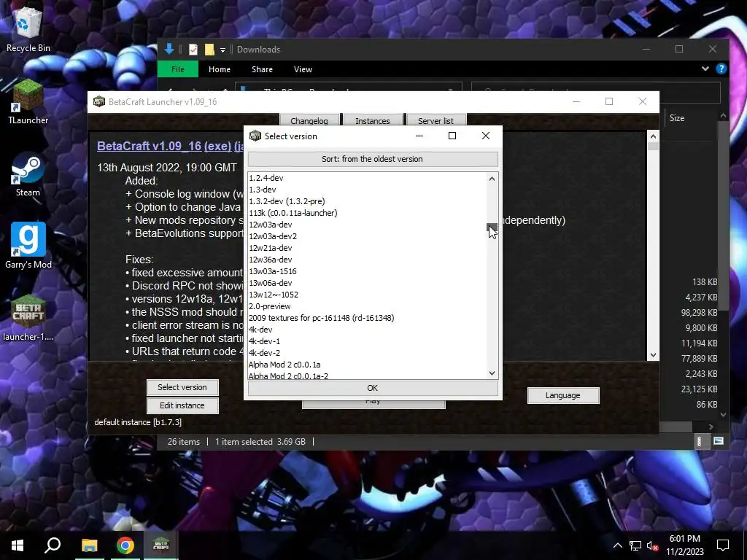Open Customize Quick Access Toolbar dropdown
Screen dimensions: 747x560
coord(222,50)
